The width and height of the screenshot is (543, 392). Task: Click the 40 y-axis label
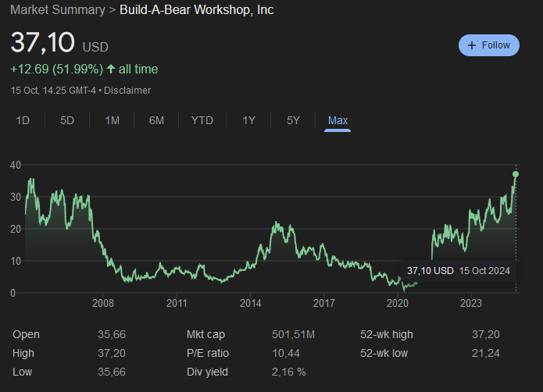(x=16, y=165)
